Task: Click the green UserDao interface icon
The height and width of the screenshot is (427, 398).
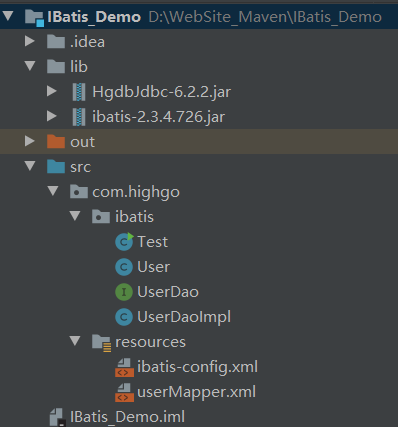Action: click(124, 292)
